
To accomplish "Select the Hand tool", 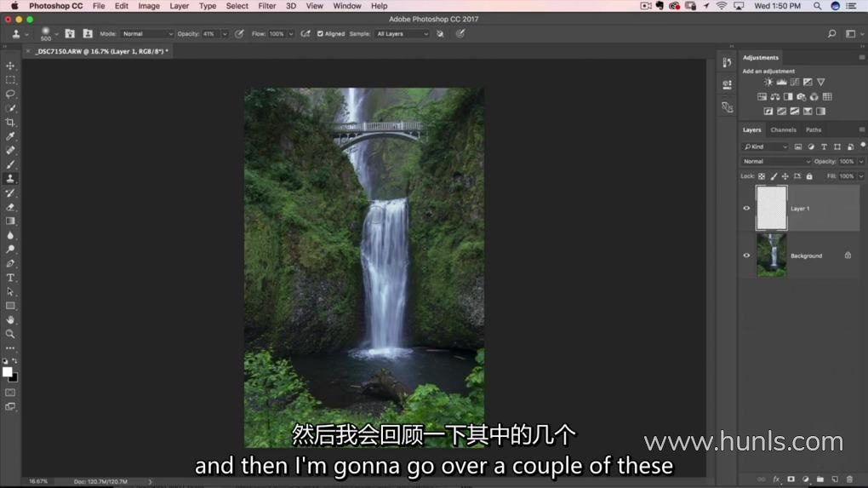I will [x=10, y=320].
